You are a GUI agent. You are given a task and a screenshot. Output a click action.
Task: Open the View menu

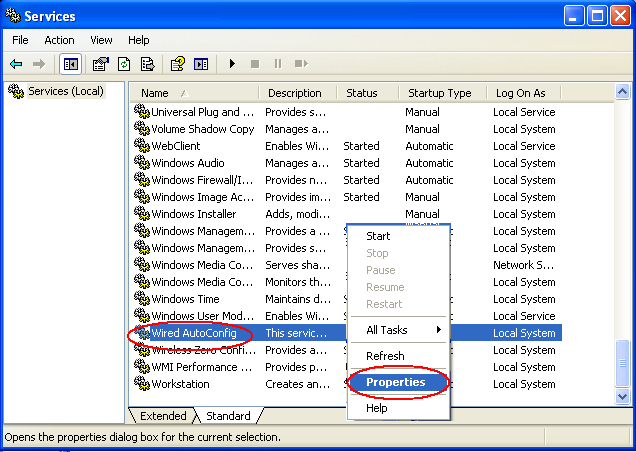tap(101, 40)
